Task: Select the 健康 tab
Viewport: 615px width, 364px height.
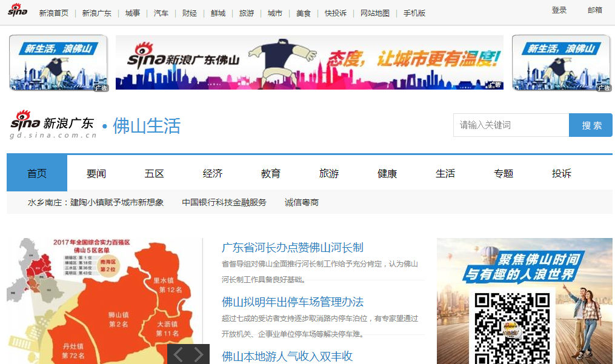Action: pyautogui.click(x=387, y=173)
